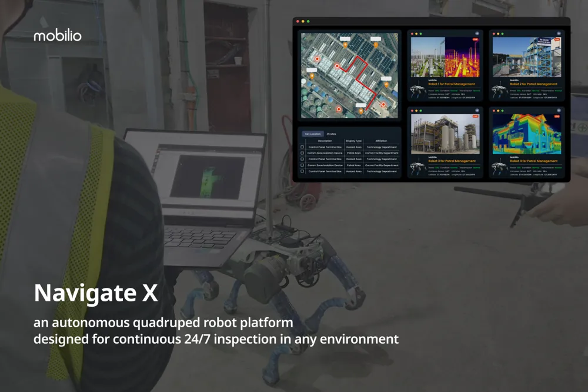This screenshot has height=392, width=588.
Task: Click the Display Type column header
Action: tap(354, 141)
